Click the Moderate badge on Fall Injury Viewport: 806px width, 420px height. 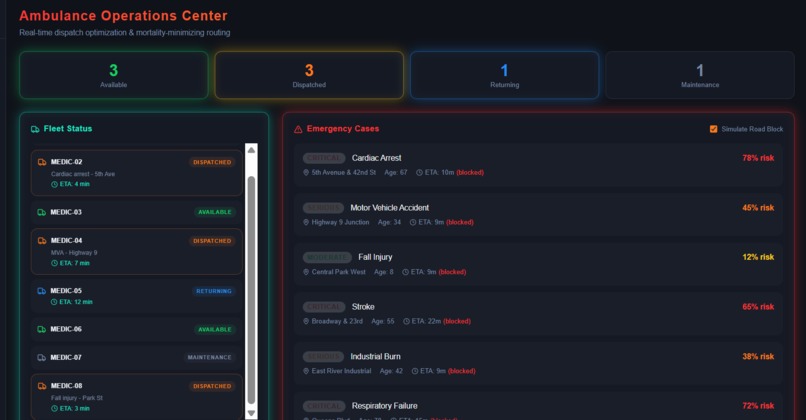click(327, 257)
